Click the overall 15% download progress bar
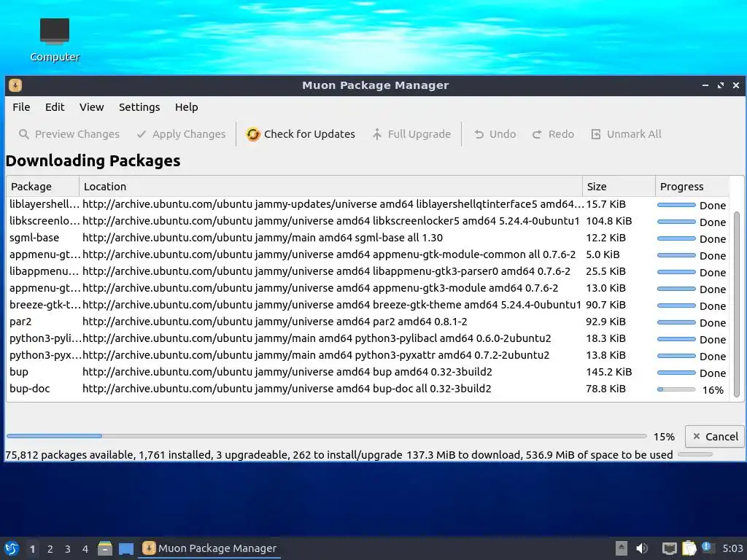747x560 pixels. click(326, 436)
